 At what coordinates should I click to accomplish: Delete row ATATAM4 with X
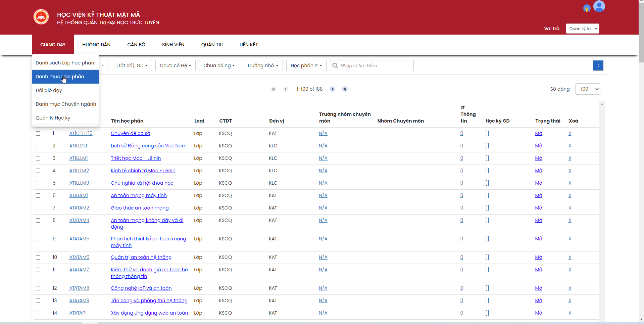(570, 220)
